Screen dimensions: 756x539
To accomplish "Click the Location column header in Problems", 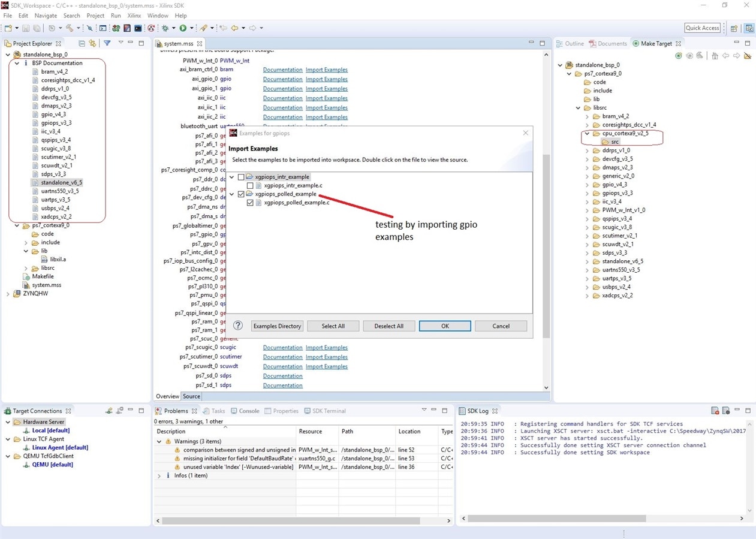I will [x=417, y=431].
